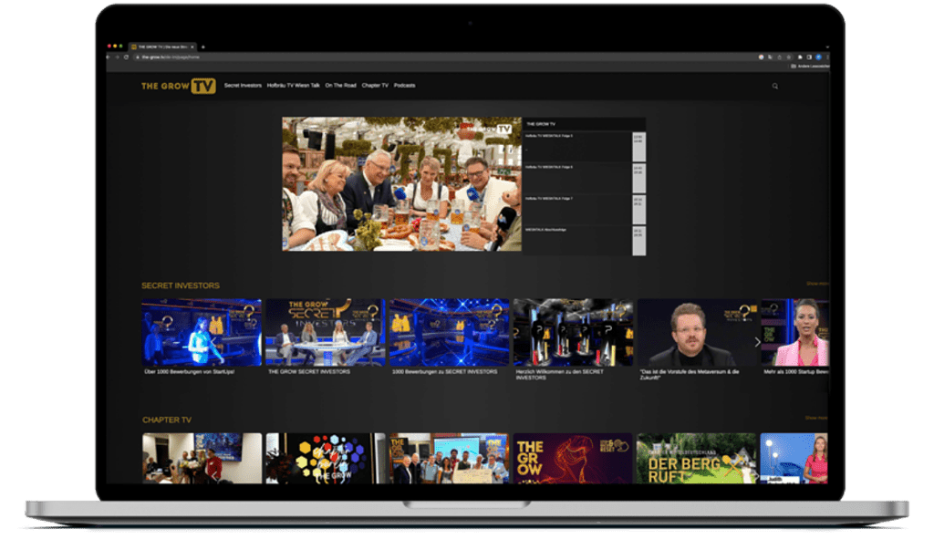Click '1000 Bewerbungen zu SECRET INVESTORS' caption
Image resolution: width=934 pixels, height=560 pixels.
point(444,372)
